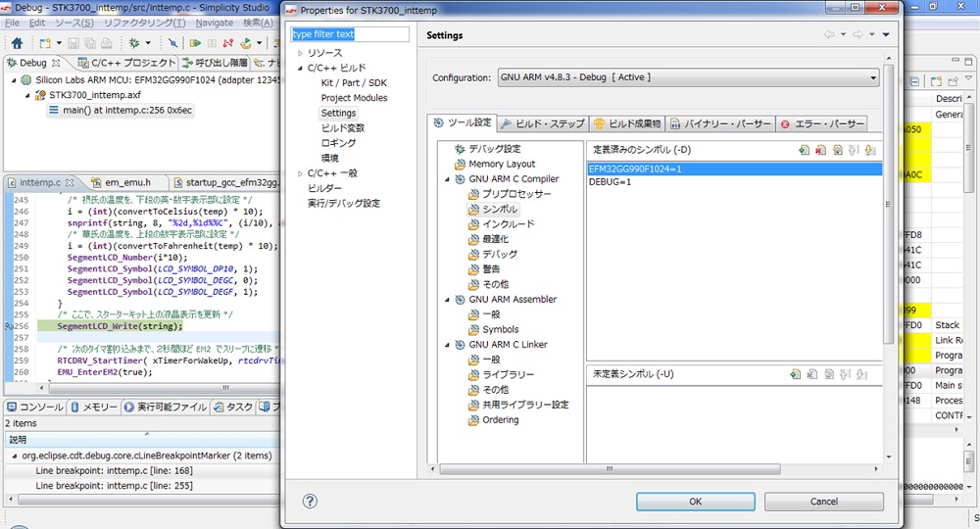Collapse the C/C++ ビルド tree node
This screenshot has width=980, height=529.
click(300, 68)
